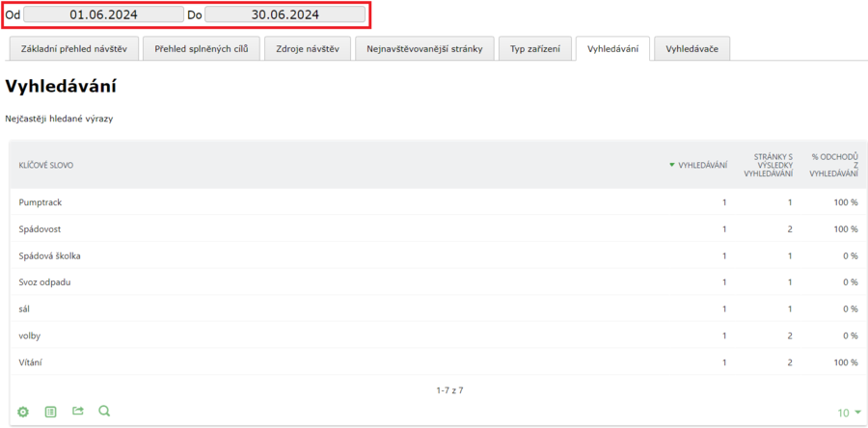
Task: Click the export data icon
Action: 77,412
